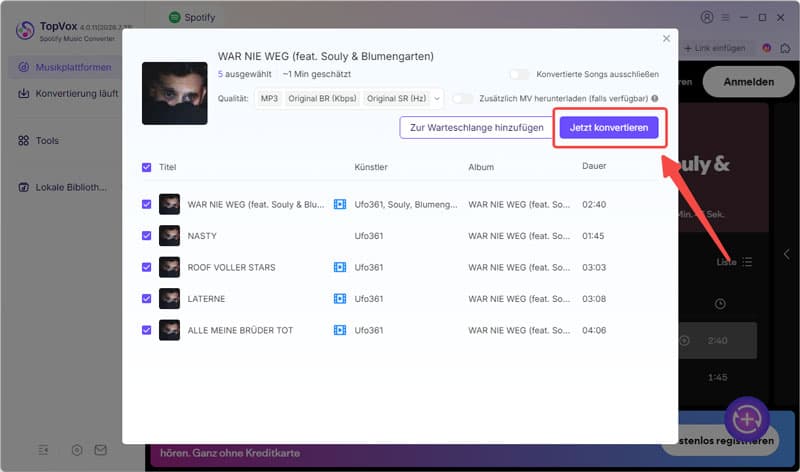The image size is (800, 472).
Task: Click the mail icon at sidebar bottom
Action: click(101, 450)
